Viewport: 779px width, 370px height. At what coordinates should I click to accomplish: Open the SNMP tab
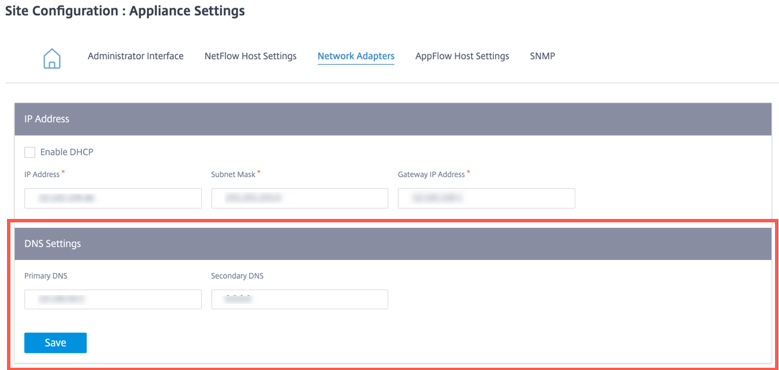543,56
